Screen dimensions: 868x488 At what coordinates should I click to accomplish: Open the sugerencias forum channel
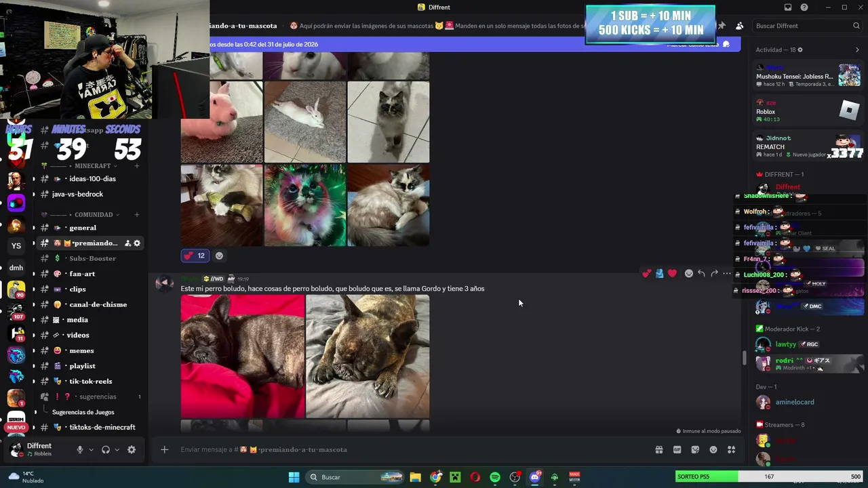[91, 396]
